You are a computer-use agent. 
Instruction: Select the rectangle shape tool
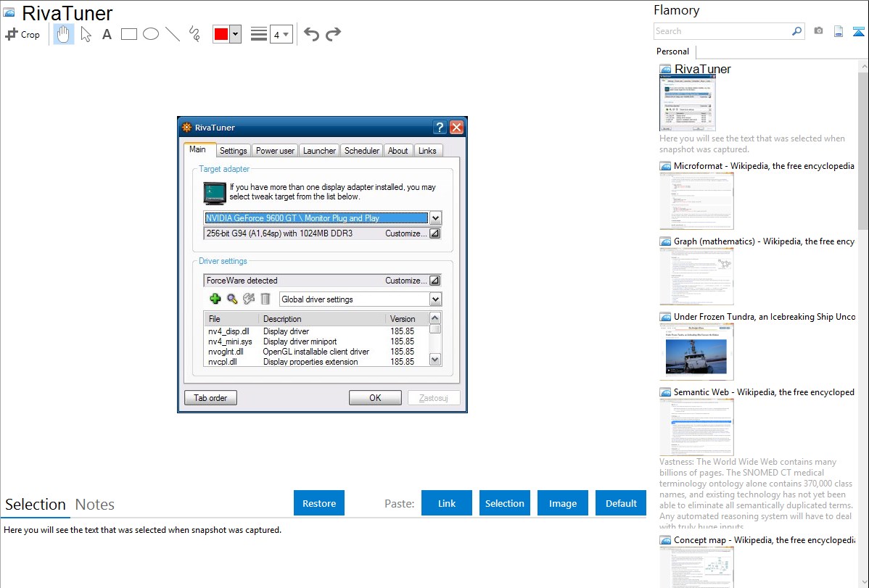pos(128,34)
